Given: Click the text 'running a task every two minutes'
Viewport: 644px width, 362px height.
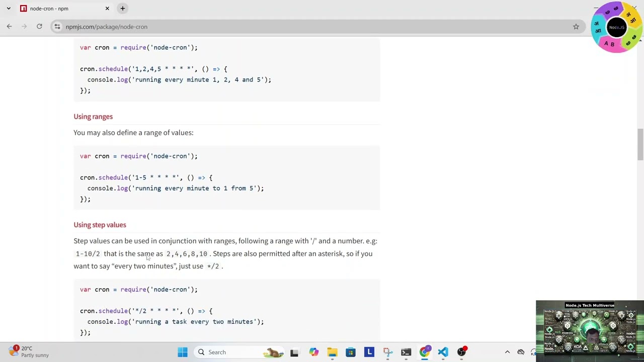Looking at the screenshot, I should point(194,322).
